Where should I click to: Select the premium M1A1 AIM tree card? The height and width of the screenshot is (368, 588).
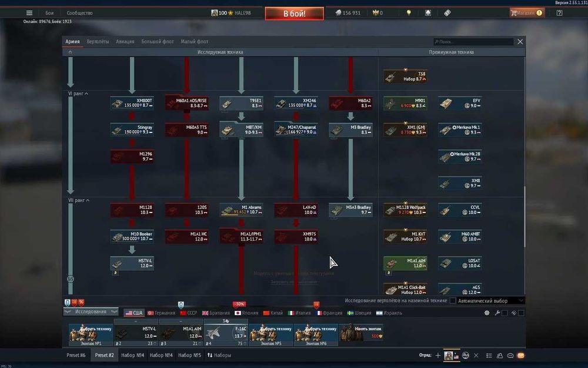pyautogui.click(x=405, y=263)
